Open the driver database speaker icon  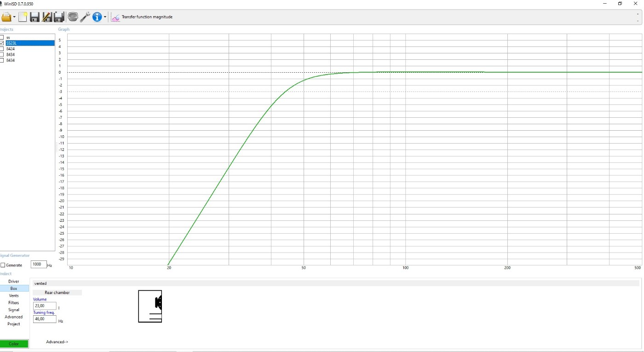coord(73,17)
